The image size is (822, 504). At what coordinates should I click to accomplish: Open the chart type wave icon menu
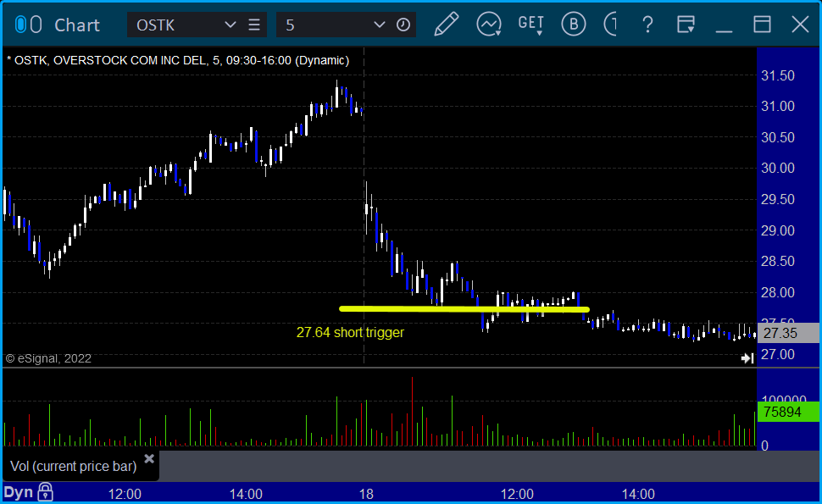(x=489, y=24)
